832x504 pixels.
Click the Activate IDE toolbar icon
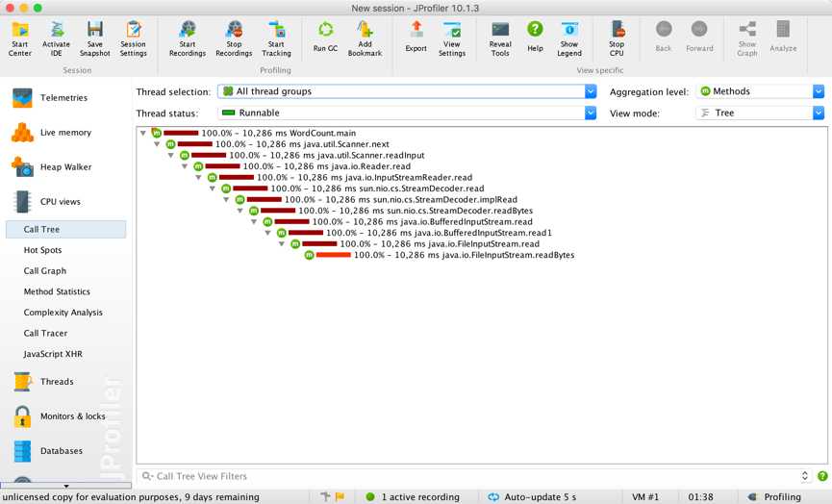(x=56, y=38)
